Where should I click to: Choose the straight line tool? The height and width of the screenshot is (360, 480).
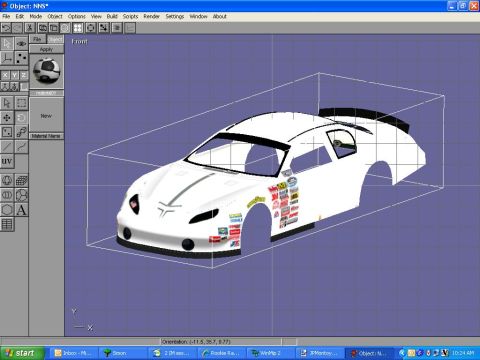click(7, 147)
